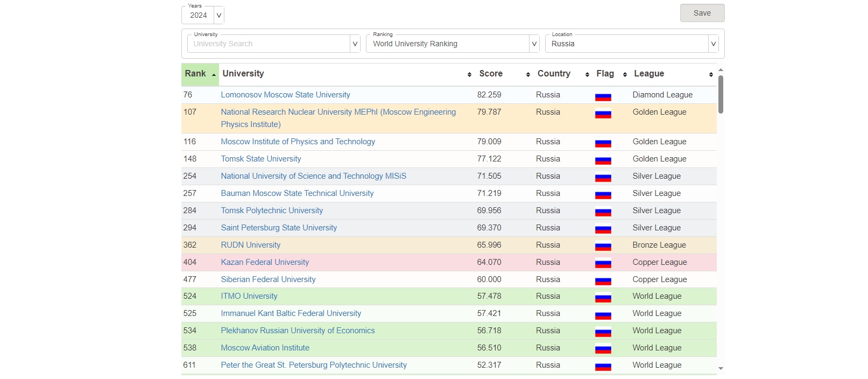Click sort arrows on University column header
868x379 pixels.
[469, 74]
